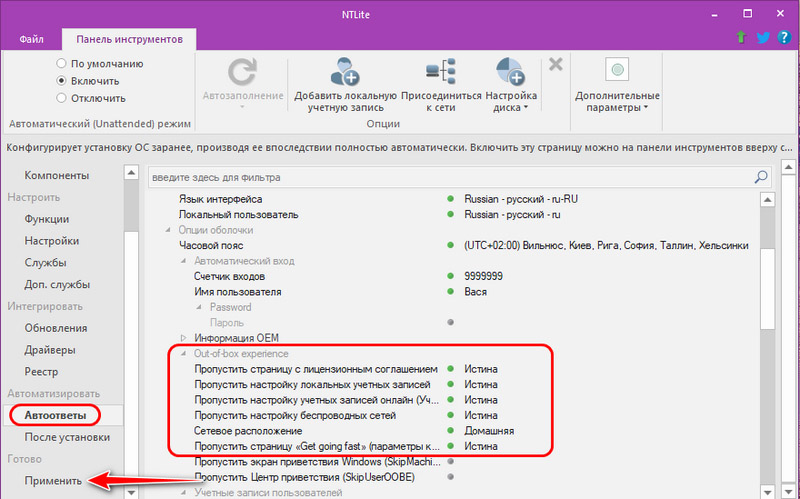
Task: Click the 9999999 logon count value
Action: (x=483, y=276)
